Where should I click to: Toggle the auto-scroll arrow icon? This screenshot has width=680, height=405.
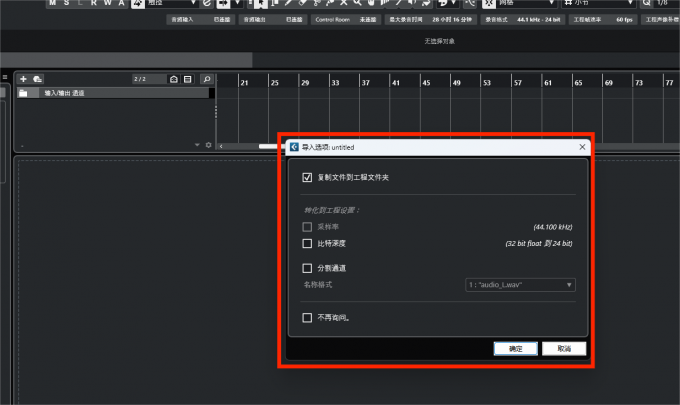223,3
